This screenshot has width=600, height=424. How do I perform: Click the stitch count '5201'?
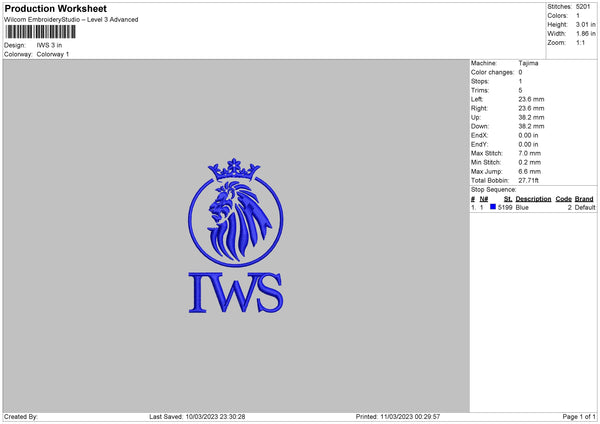click(583, 7)
